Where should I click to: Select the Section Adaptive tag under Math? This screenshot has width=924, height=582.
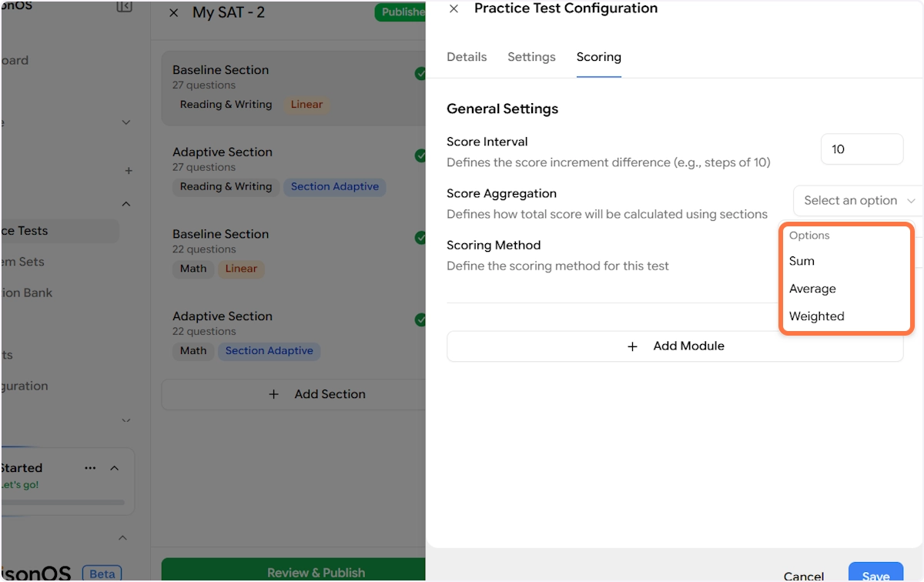click(269, 351)
